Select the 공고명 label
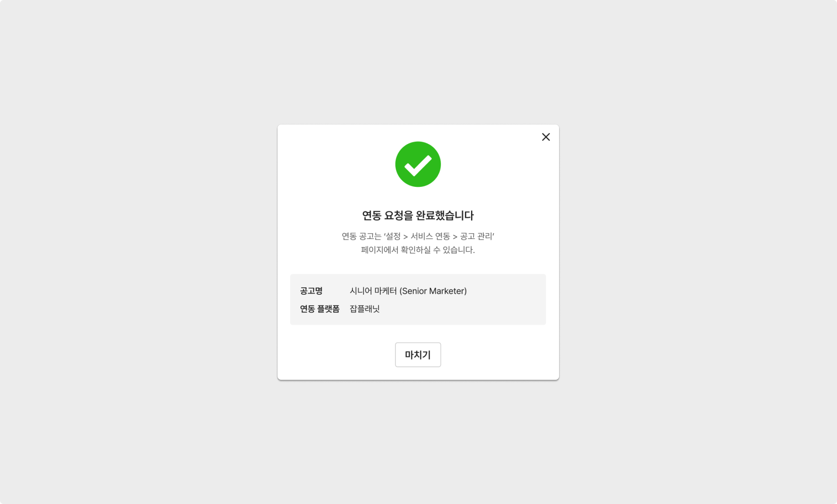 311,291
